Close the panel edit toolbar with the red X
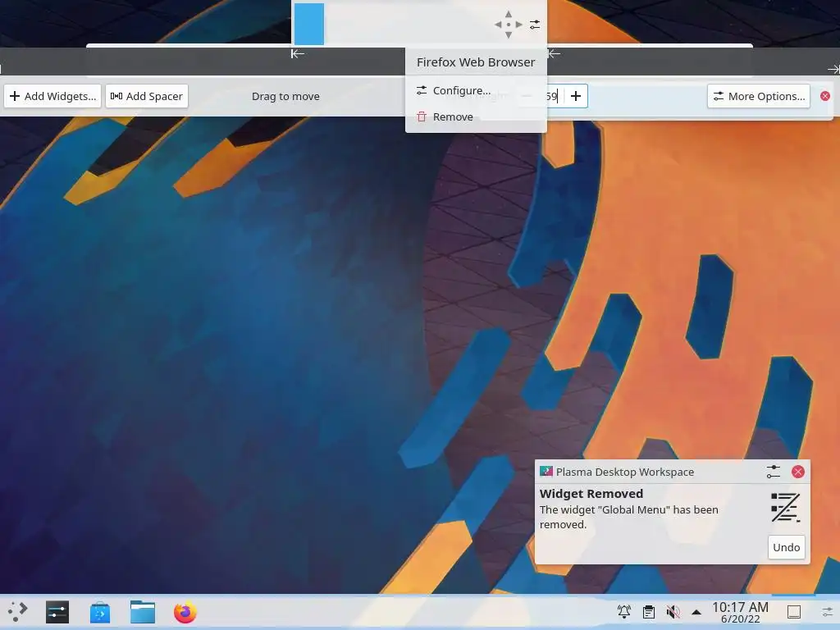The image size is (840, 630). pos(825,96)
